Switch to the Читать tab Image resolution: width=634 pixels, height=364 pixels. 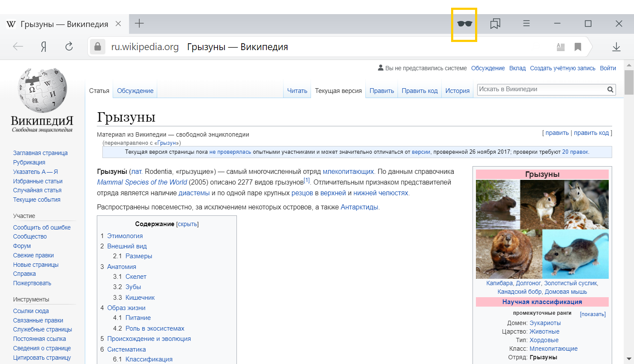click(x=297, y=91)
